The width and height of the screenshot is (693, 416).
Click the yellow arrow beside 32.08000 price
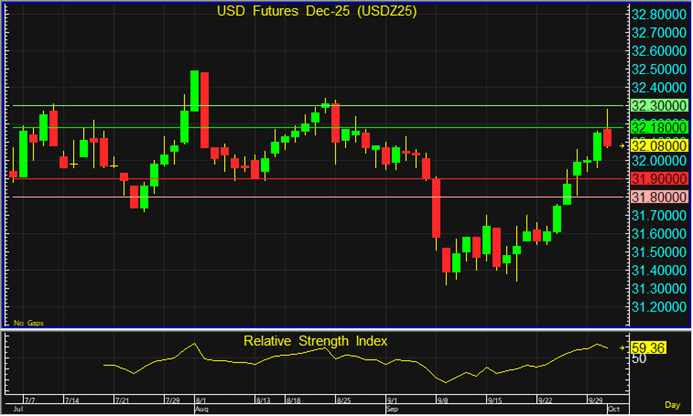(622, 145)
